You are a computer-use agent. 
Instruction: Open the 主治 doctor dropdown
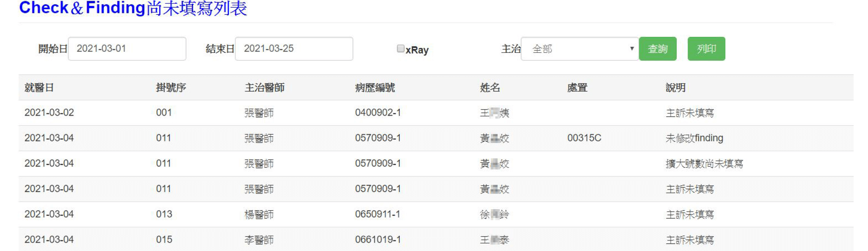[579, 49]
